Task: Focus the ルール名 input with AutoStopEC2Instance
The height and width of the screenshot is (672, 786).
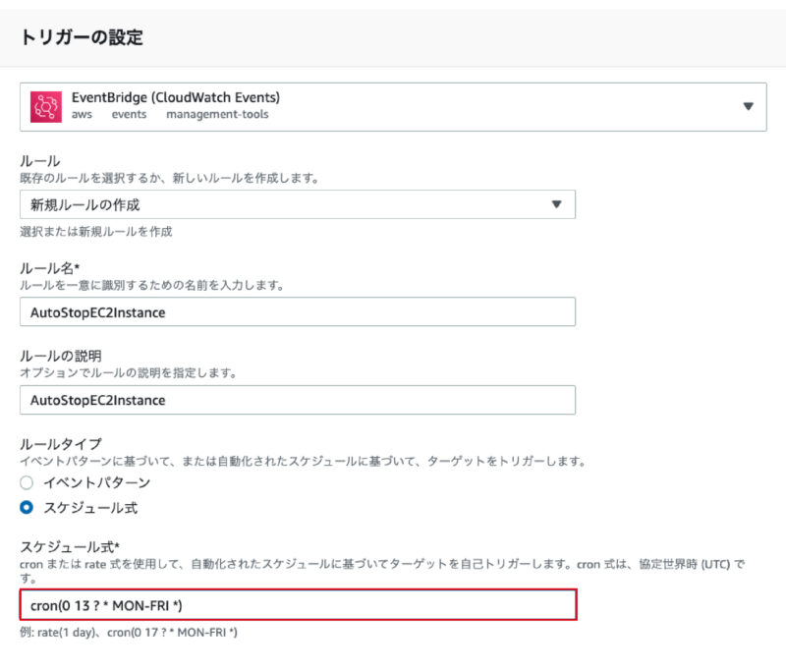Action: (298, 312)
